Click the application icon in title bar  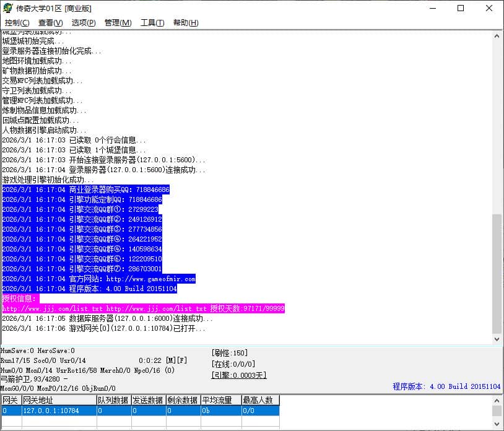(7, 8)
